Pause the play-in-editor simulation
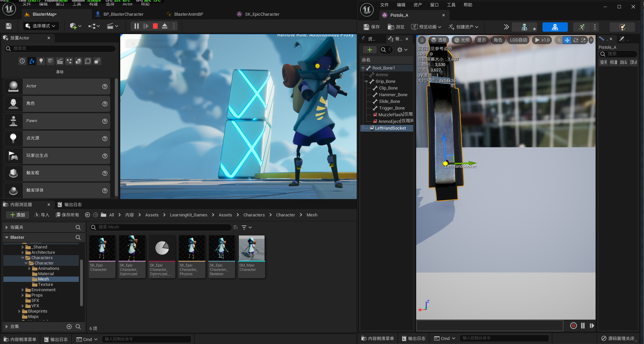 tap(136, 26)
